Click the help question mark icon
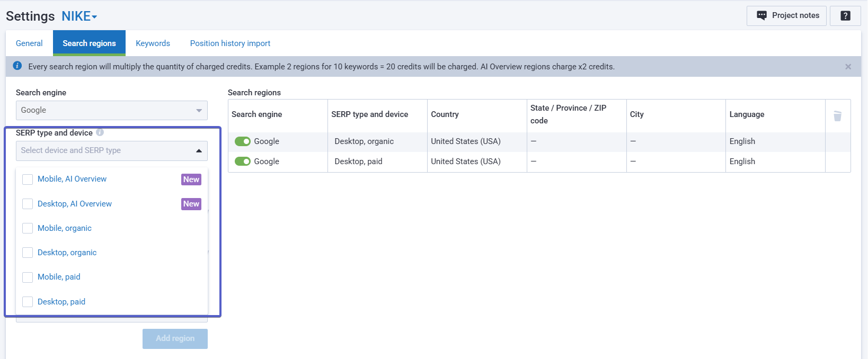This screenshot has height=359, width=868. [845, 16]
